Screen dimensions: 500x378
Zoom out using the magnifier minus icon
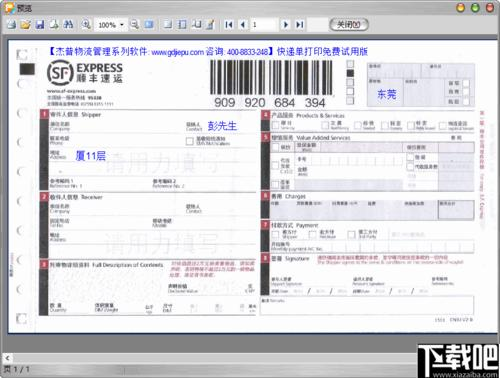point(134,25)
